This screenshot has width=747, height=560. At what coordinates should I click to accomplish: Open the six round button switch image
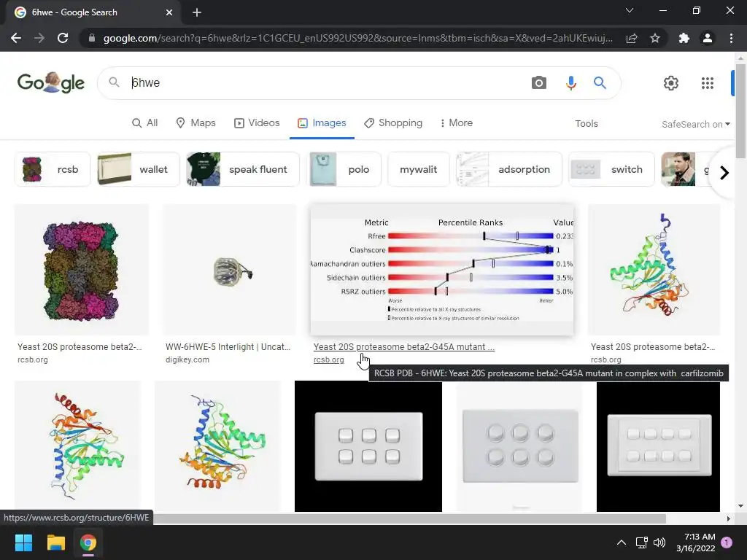click(519, 446)
